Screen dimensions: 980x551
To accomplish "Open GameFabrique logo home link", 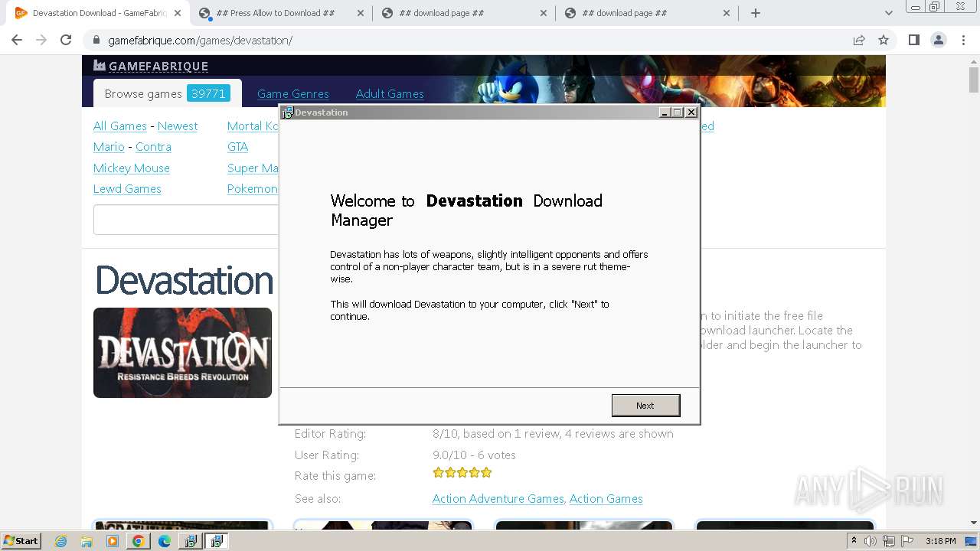I will 151,66.
